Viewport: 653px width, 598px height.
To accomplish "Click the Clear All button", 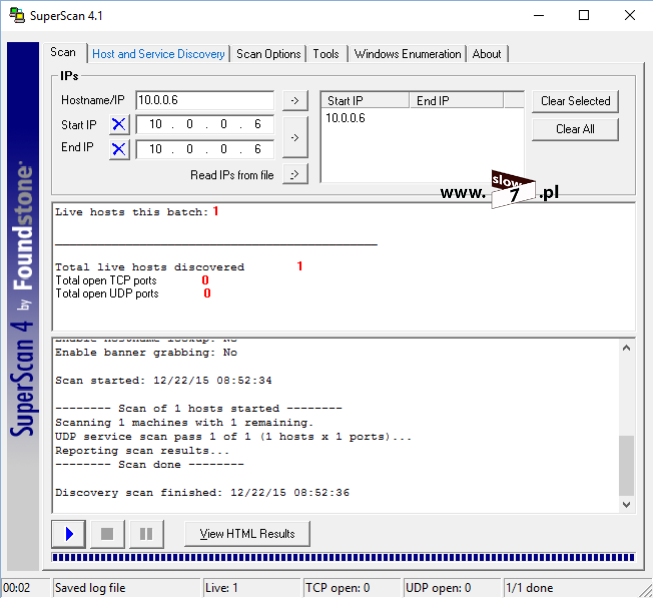I will tap(575, 129).
